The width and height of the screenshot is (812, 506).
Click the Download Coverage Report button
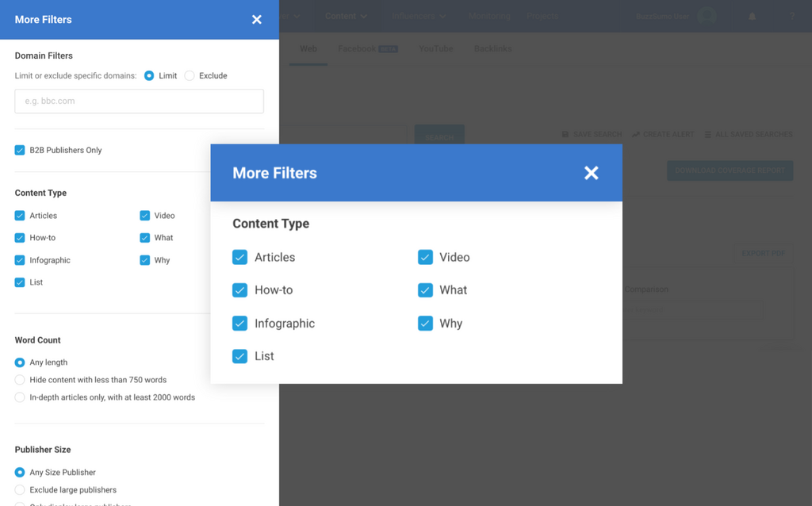pos(730,171)
